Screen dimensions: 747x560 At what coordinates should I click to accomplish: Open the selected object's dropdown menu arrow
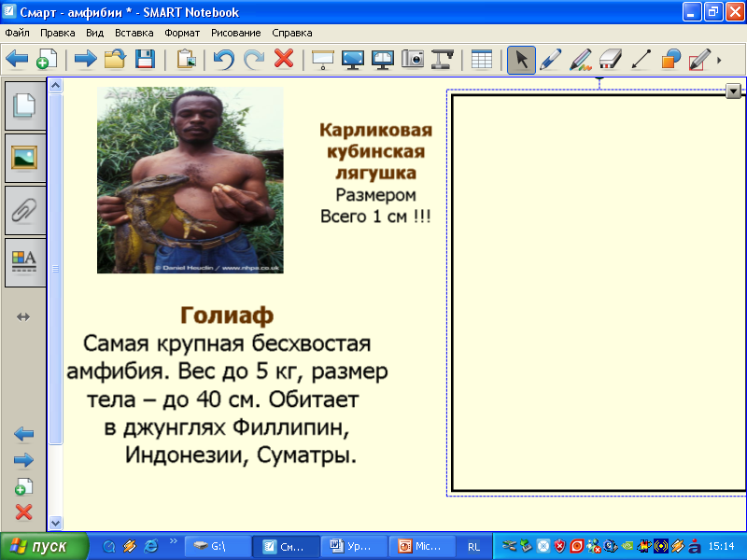733,91
